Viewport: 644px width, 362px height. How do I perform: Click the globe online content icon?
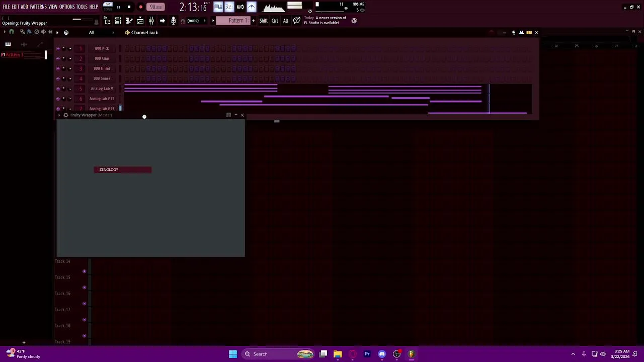[x=354, y=21]
